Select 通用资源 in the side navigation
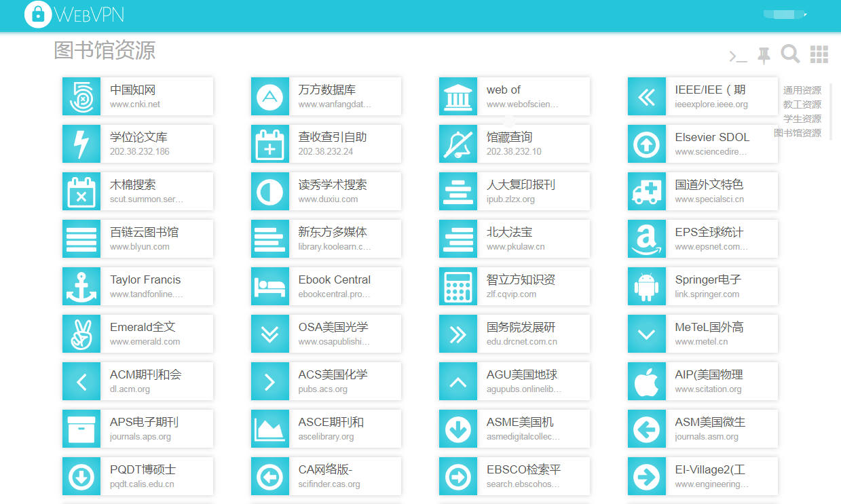This screenshot has height=504, width=841. click(802, 90)
